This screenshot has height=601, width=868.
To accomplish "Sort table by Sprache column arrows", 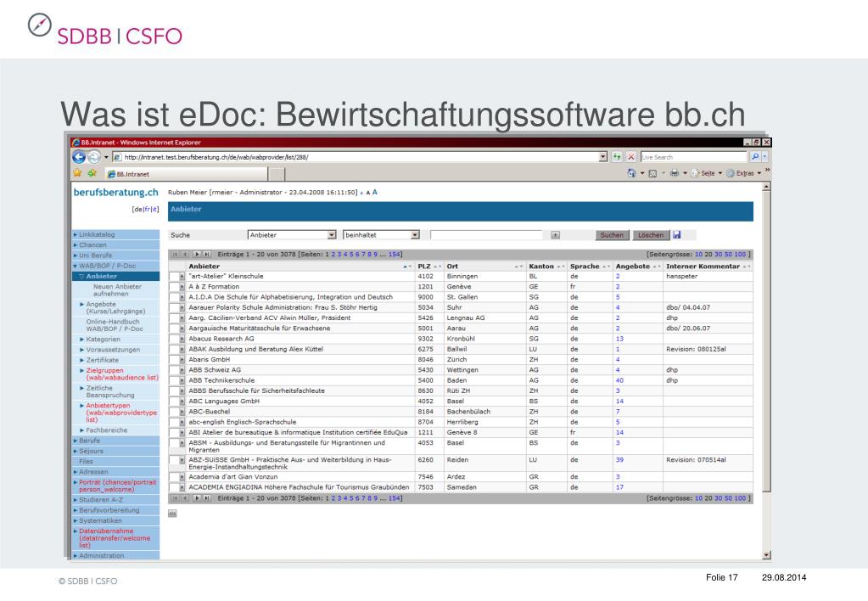I will click(606, 267).
